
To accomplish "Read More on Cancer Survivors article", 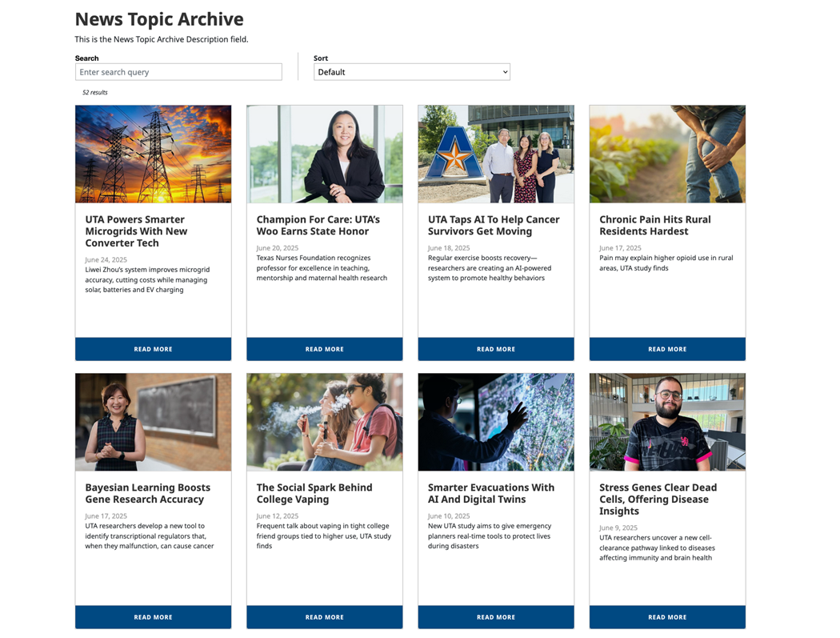I will click(496, 349).
